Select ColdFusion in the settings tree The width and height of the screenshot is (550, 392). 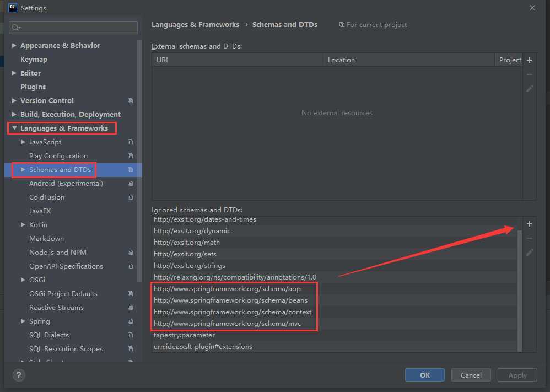coord(47,197)
